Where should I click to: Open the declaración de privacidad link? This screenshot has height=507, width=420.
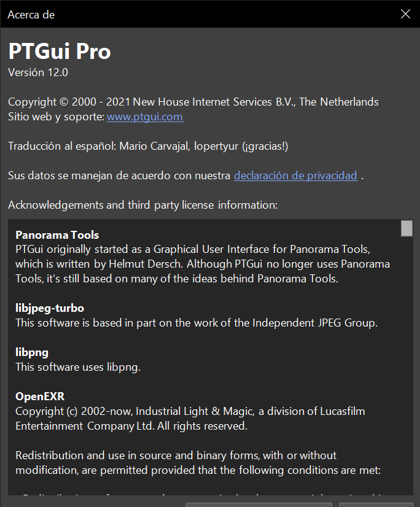(x=295, y=176)
